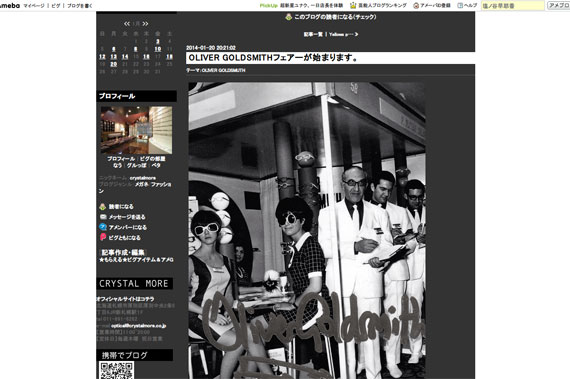This screenshot has height=379, width=570.
Task: Click the green 読者になる sidebar icon
Action: point(103,206)
